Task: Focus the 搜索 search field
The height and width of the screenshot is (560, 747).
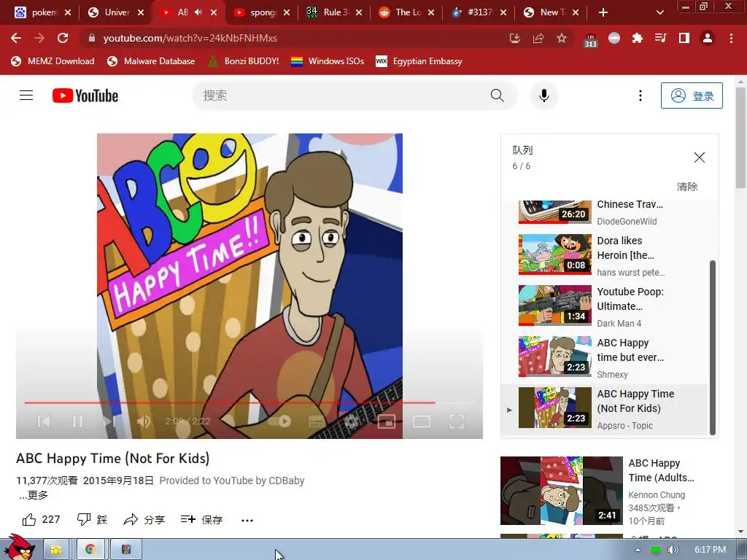Action: 341,96
